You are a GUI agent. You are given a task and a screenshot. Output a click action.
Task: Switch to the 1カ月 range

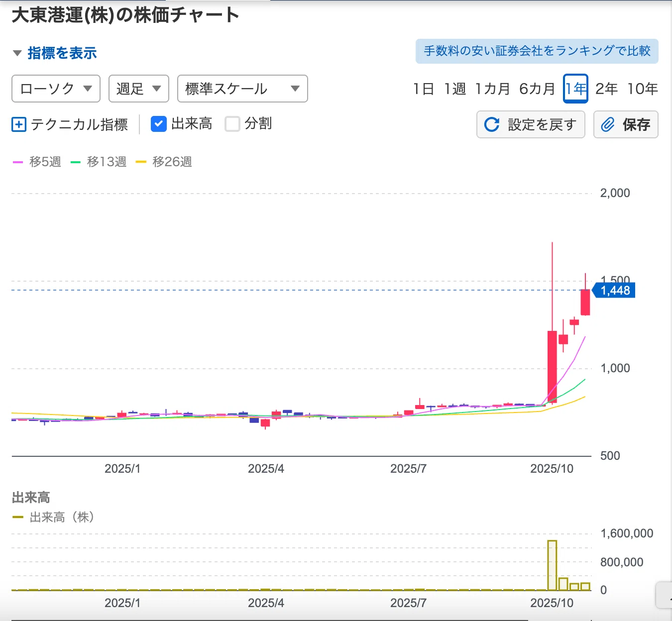point(493,89)
